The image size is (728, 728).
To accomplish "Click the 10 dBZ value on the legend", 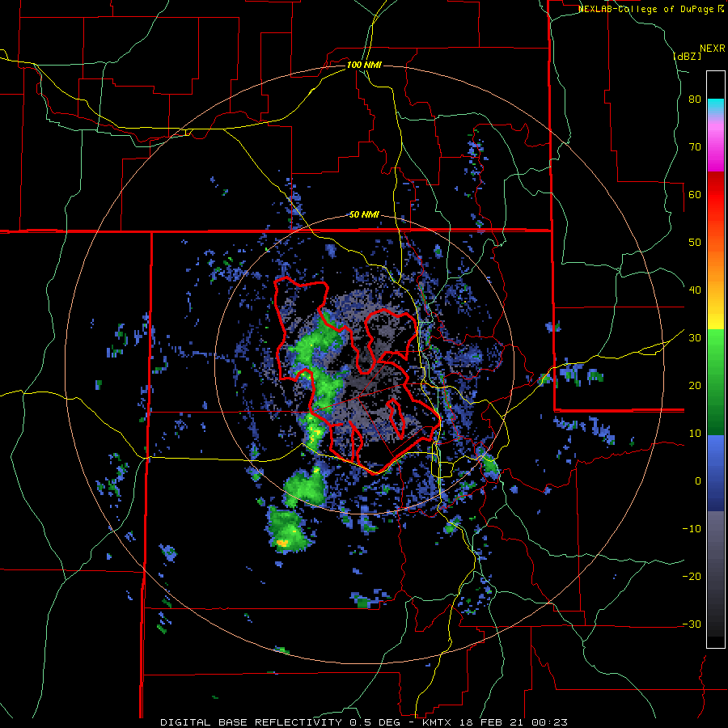I will (x=695, y=434).
